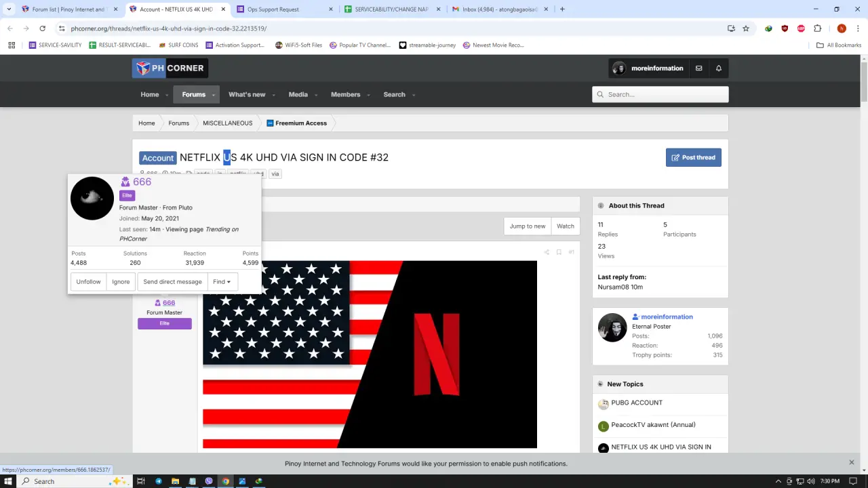Image resolution: width=868 pixels, height=488 pixels.
Task: Dismiss the push notification banner
Action: (x=852, y=462)
